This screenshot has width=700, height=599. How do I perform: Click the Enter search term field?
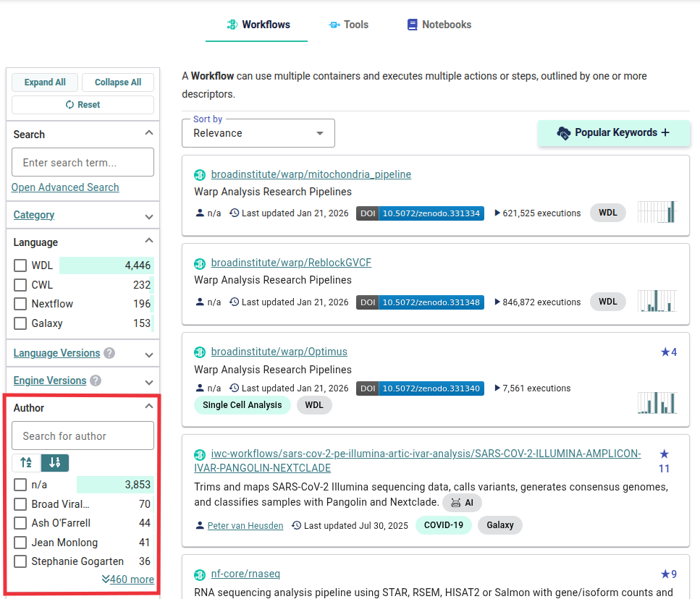click(83, 162)
